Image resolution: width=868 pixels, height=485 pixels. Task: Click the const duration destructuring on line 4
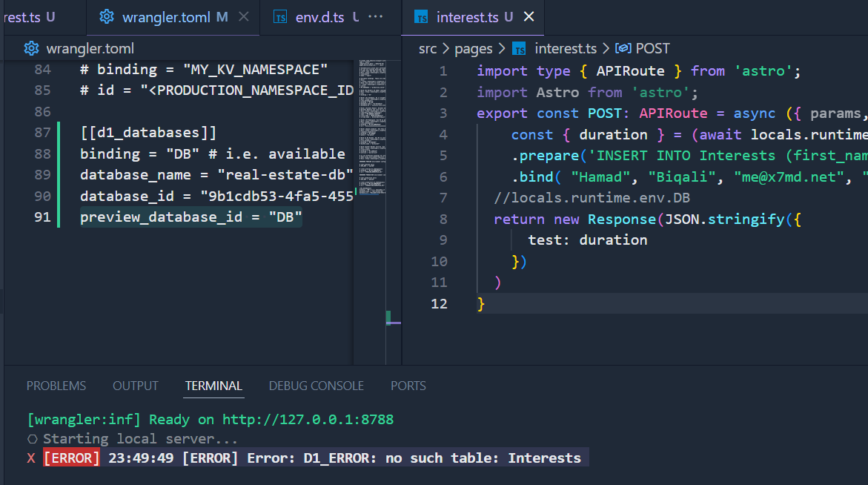(x=689, y=134)
